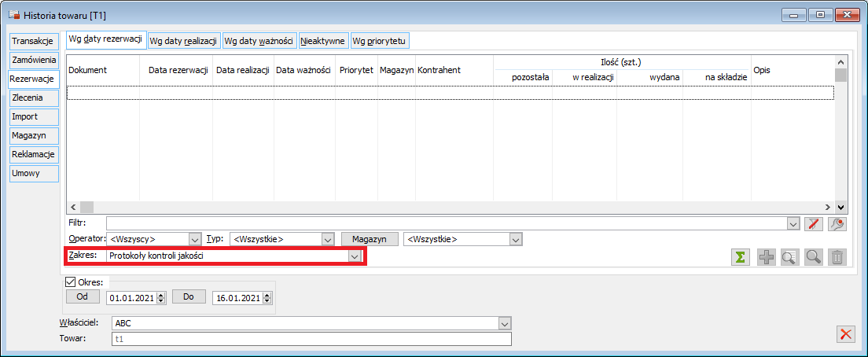The image size is (868, 357).
Task: Click the trash bin delete icon
Action: point(837,257)
